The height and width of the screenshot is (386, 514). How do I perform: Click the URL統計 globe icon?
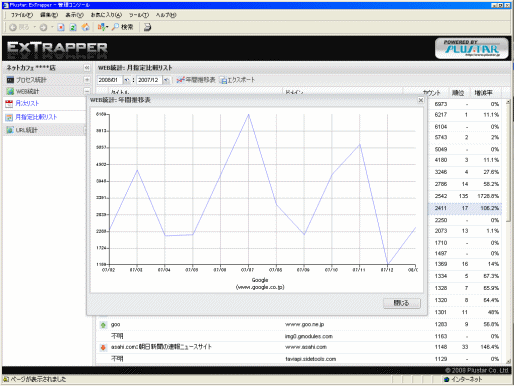10,130
